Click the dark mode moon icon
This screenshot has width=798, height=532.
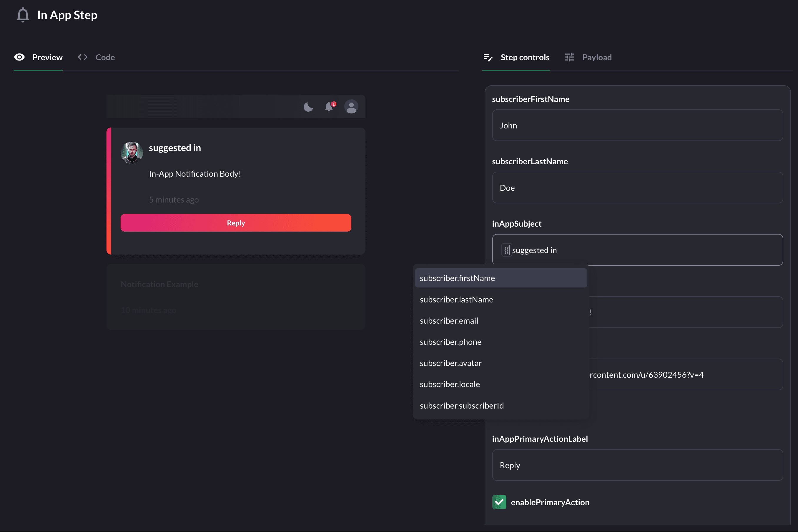pyautogui.click(x=308, y=107)
